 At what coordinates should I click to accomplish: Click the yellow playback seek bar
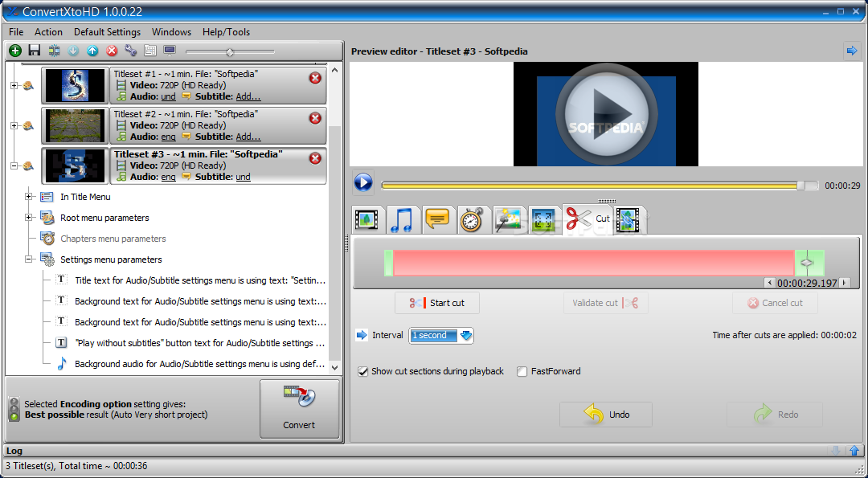click(600, 186)
